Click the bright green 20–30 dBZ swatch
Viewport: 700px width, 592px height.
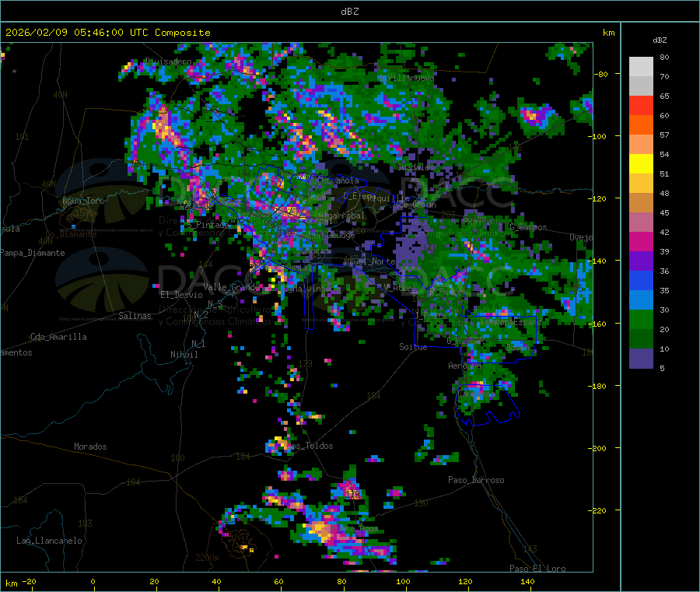(641, 319)
